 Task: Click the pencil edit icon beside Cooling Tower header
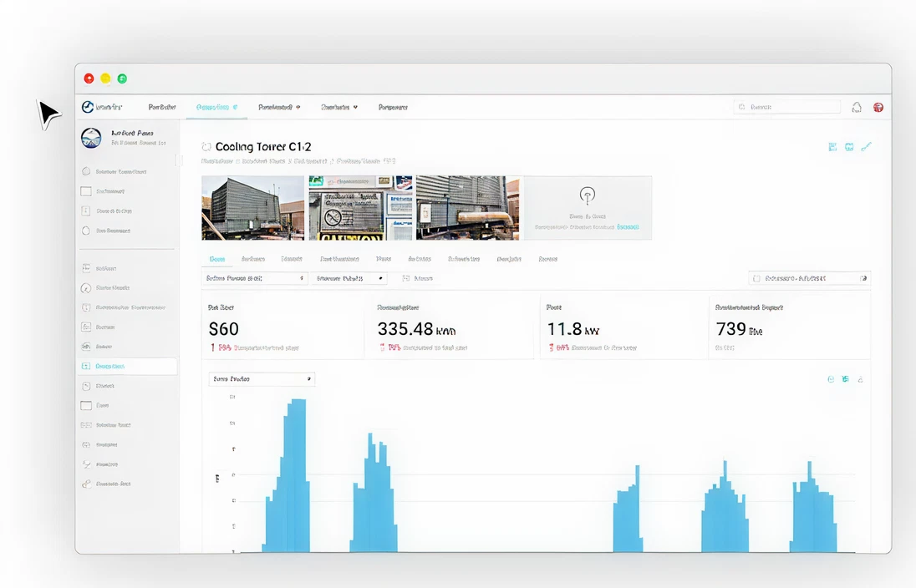(866, 147)
